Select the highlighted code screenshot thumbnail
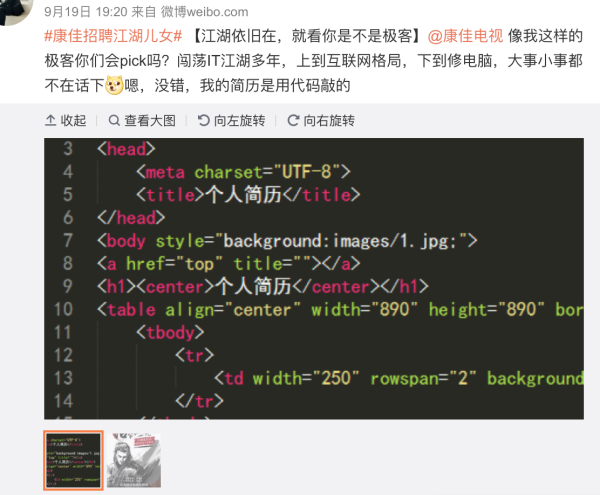Screen dimensions: 600x495 (x=74, y=461)
